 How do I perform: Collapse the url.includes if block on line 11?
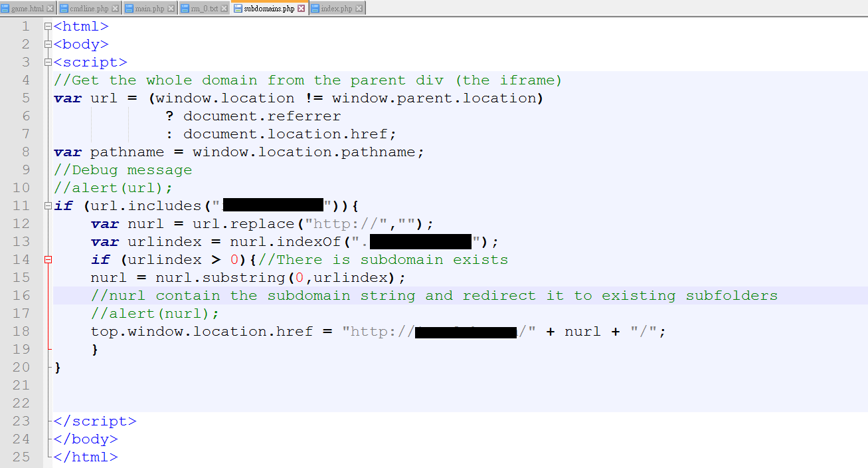coord(48,206)
